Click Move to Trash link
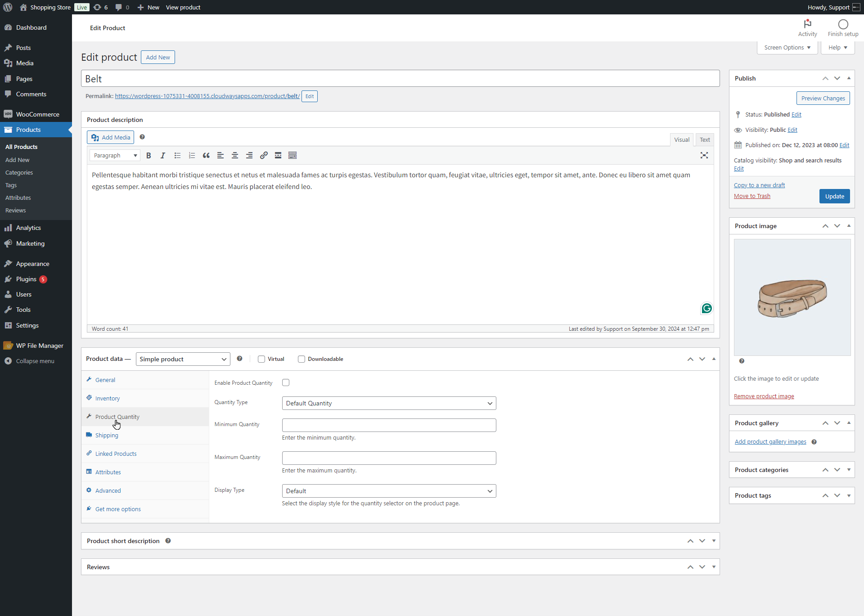864x616 pixels. [752, 196]
